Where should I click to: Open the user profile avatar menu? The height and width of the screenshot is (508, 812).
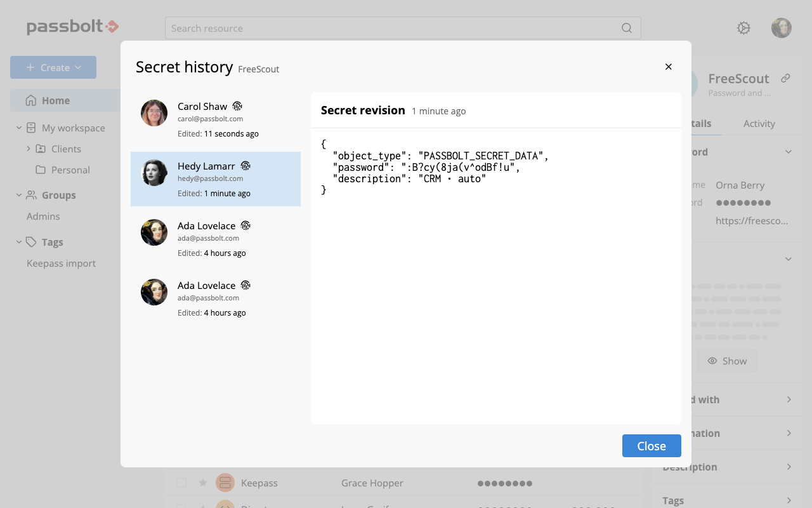(x=782, y=28)
